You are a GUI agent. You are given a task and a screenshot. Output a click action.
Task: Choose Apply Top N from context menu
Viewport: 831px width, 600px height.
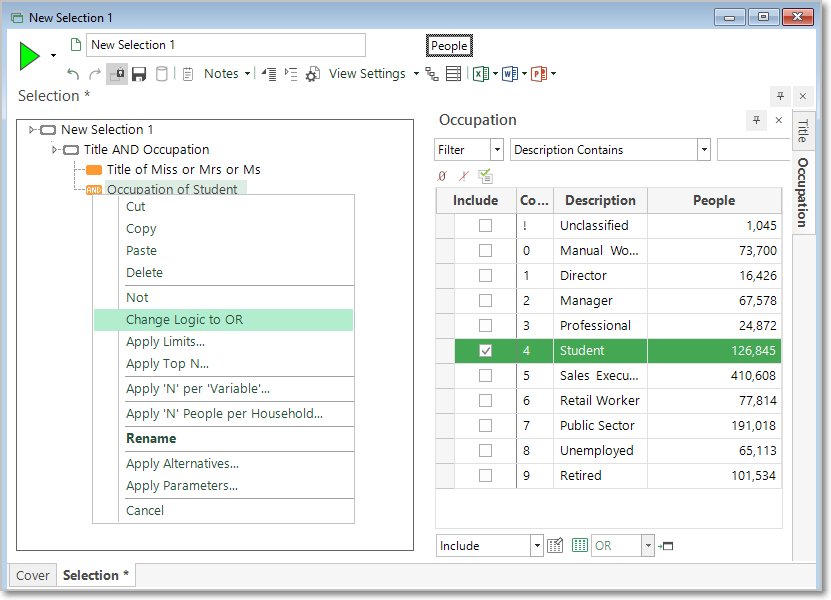223,364
